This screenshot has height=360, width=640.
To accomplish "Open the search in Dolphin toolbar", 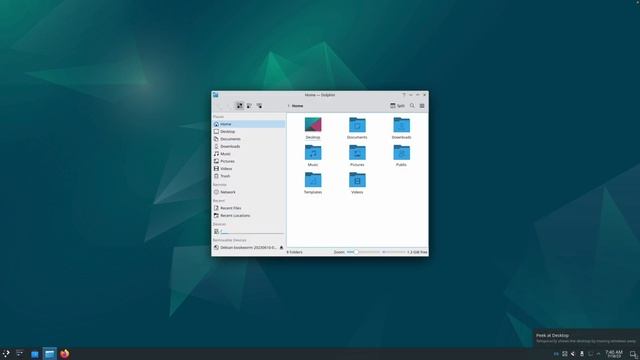I will (x=412, y=106).
